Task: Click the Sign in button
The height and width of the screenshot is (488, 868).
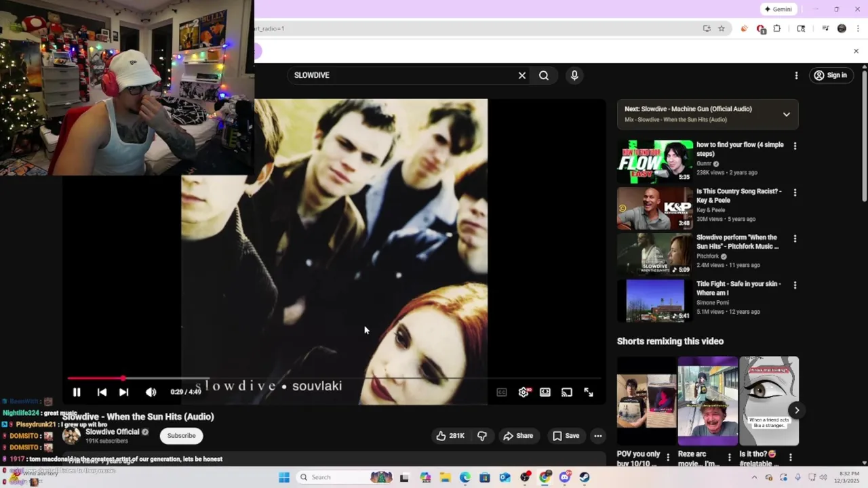Action: (x=831, y=75)
